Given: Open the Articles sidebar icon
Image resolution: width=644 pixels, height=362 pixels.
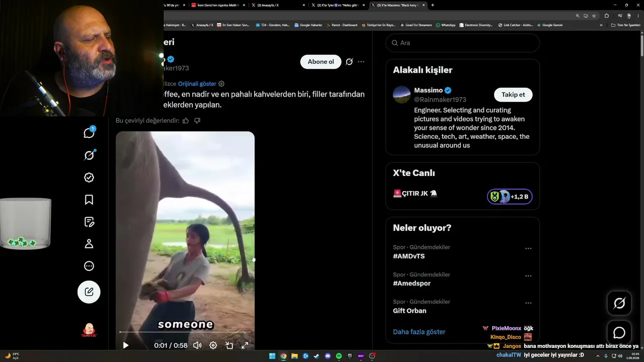Looking at the screenshot, I should click(89, 222).
